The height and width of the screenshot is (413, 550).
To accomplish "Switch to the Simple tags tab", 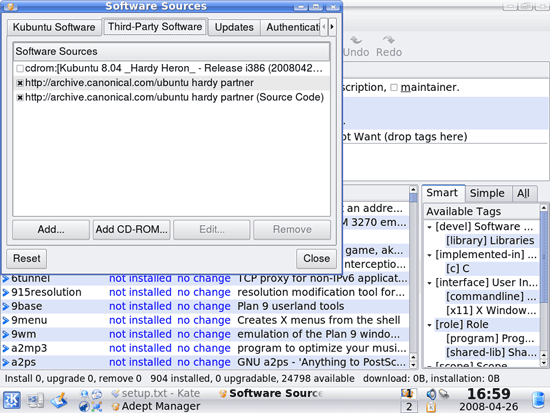I will 487,193.
